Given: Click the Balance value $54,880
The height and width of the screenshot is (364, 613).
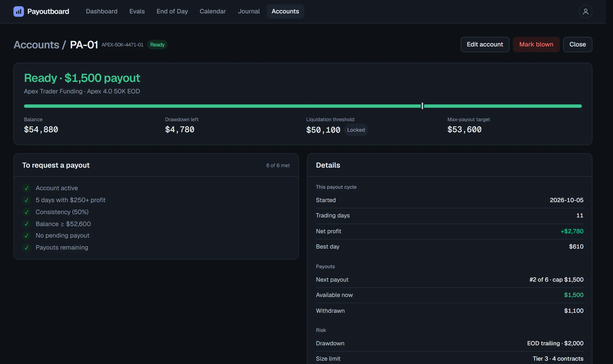Looking at the screenshot, I should [x=41, y=130].
